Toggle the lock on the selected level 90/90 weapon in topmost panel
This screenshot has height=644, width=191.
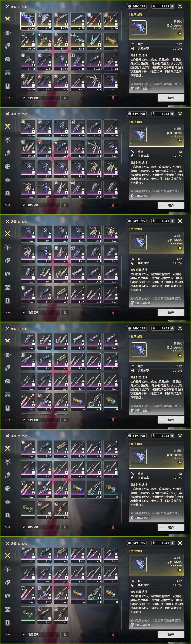[180, 33]
